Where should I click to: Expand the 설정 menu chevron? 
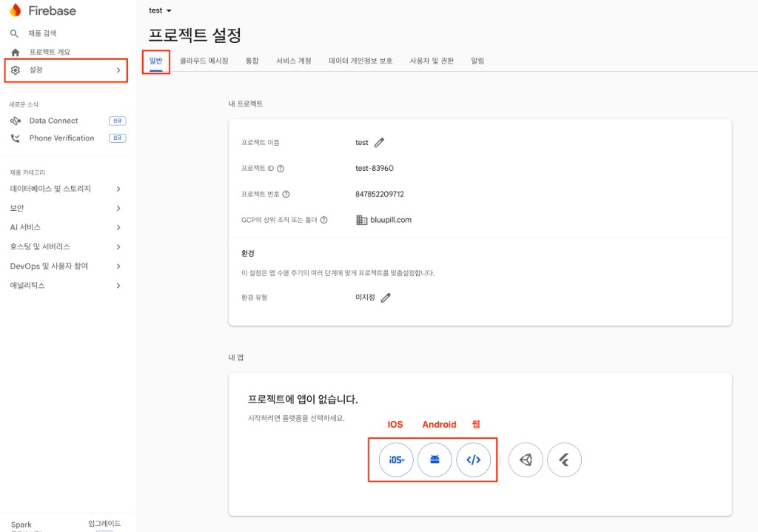[118, 70]
